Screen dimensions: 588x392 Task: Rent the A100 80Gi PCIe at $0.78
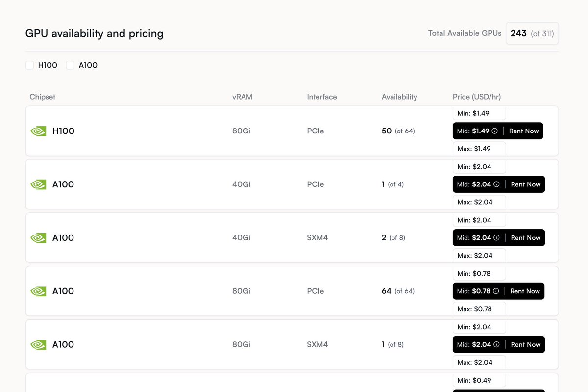[x=525, y=291]
